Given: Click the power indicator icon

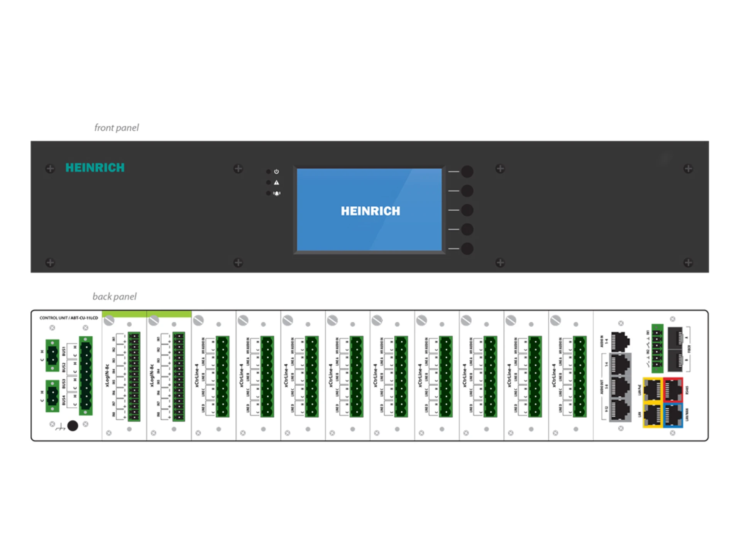Looking at the screenshot, I should (276, 172).
